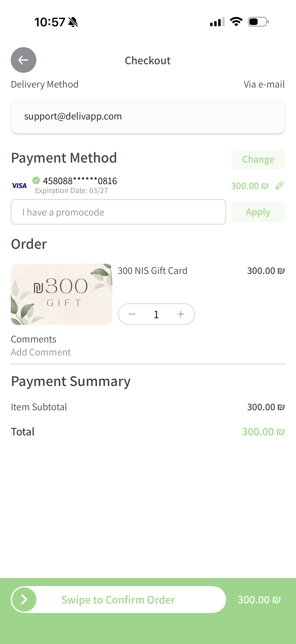Click the pencil edit amount icon
The width and height of the screenshot is (296, 644).
coord(280,185)
